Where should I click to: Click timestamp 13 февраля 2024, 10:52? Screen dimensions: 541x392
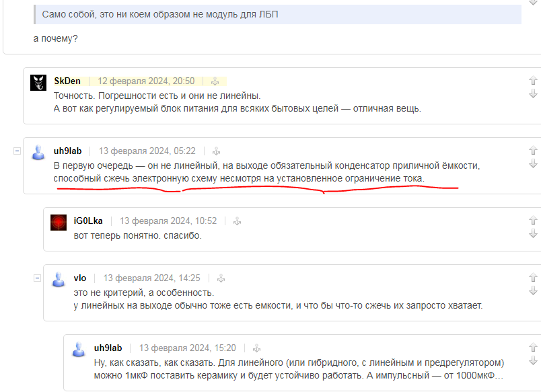tap(168, 221)
